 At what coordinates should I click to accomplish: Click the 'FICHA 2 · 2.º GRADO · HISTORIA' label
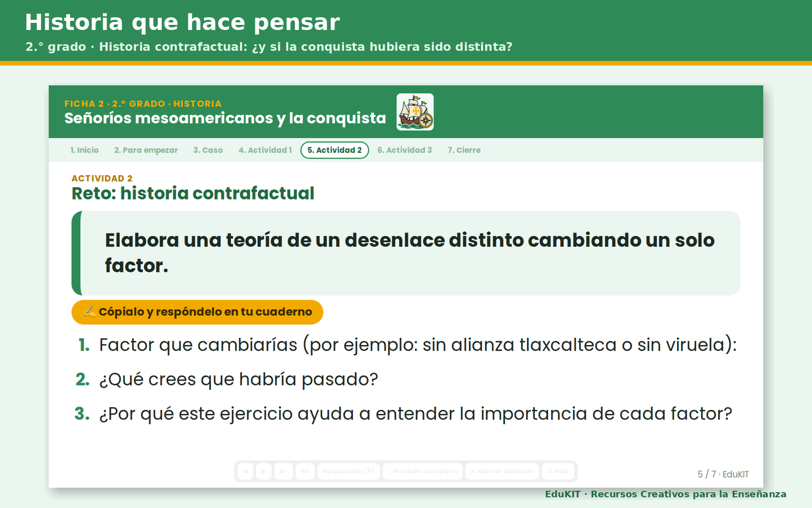(x=143, y=104)
